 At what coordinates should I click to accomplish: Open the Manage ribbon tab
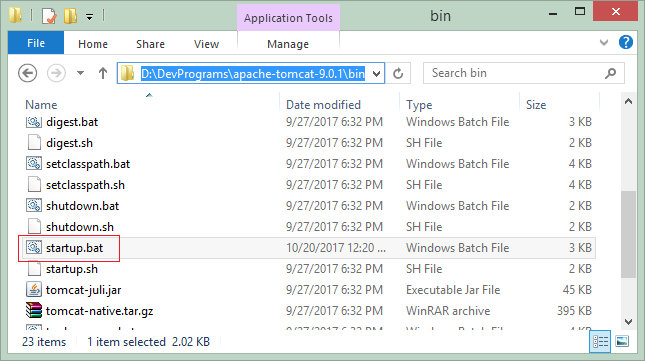tap(288, 44)
